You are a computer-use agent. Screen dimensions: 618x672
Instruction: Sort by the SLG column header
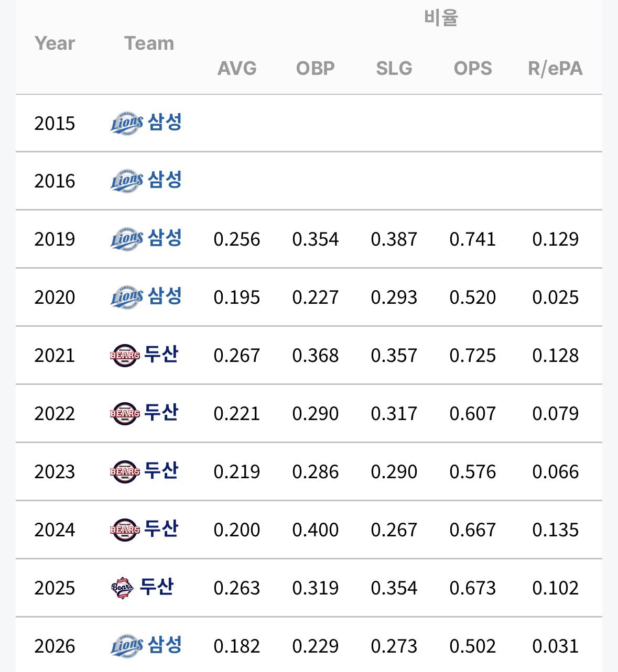(x=394, y=69)
